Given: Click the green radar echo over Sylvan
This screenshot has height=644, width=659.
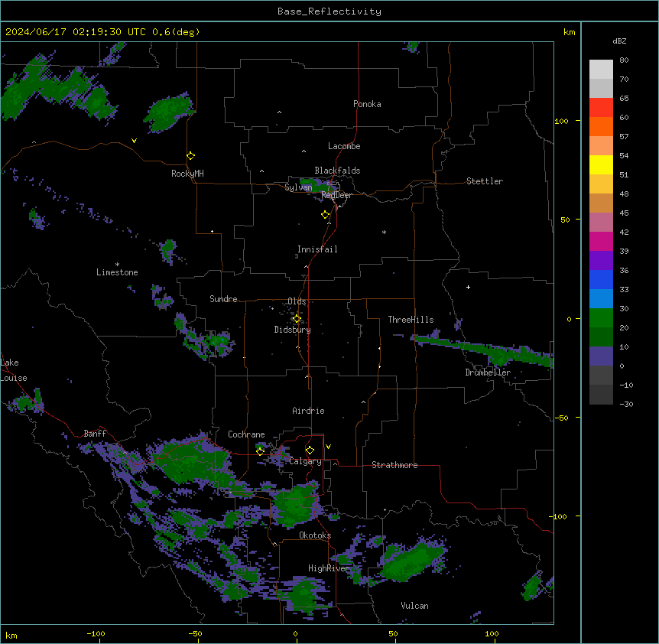Looking at the screenshot, I should 318,185.
